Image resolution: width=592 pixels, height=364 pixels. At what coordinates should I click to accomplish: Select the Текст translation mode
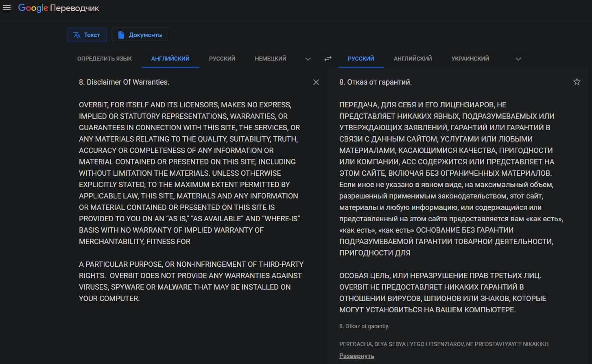coord(87,35)
